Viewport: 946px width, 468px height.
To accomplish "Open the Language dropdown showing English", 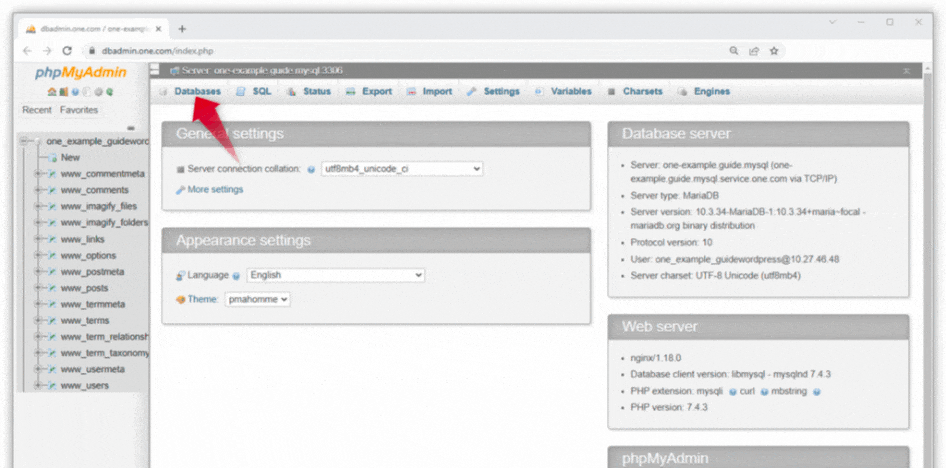I will [x=335, y=275].
